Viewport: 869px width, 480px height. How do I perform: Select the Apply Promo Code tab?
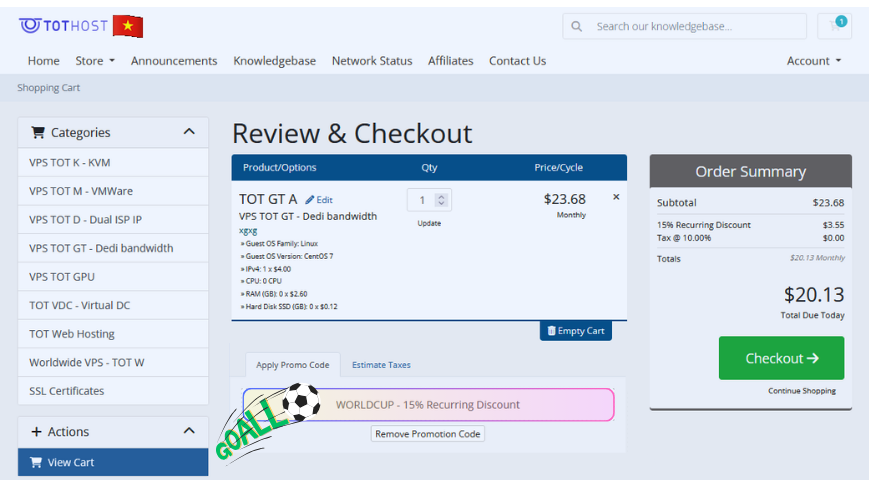click(x=293, y=365)
